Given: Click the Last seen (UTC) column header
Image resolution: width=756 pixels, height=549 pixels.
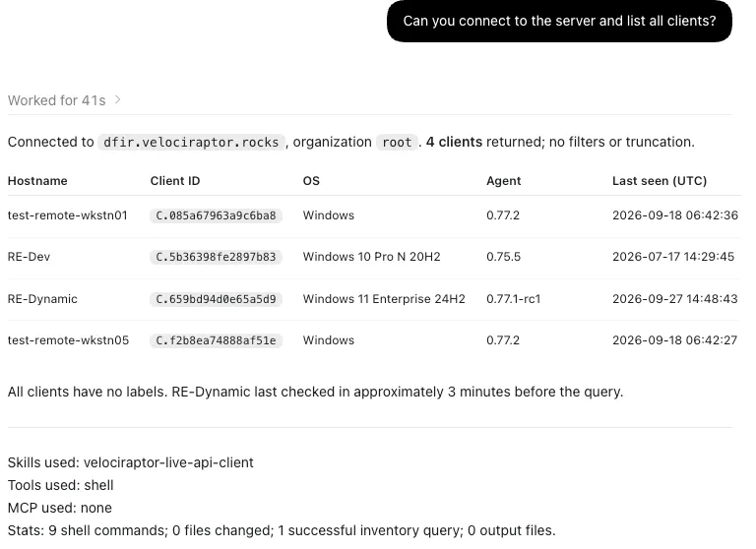Looking at the screenshot, I should (660, 181).
